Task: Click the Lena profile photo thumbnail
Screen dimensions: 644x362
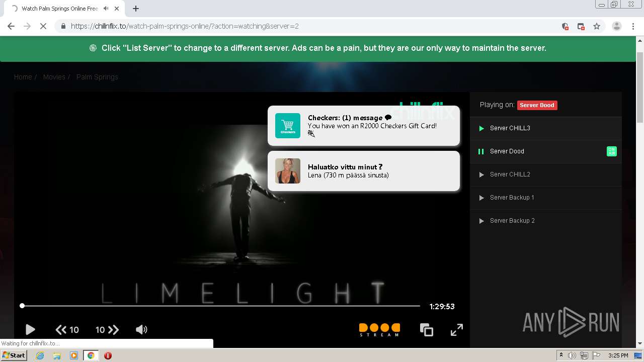Action: tap(288, 171)
